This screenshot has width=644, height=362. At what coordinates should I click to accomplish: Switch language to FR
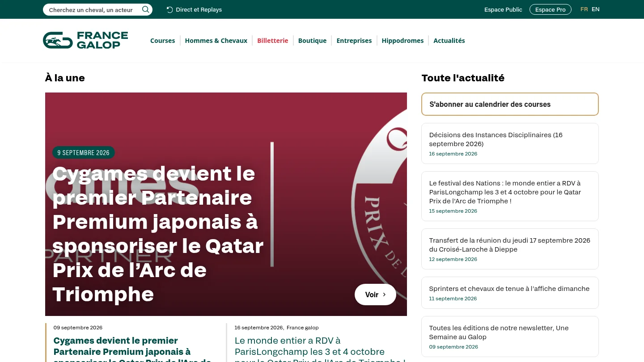(x=584, y=9)
